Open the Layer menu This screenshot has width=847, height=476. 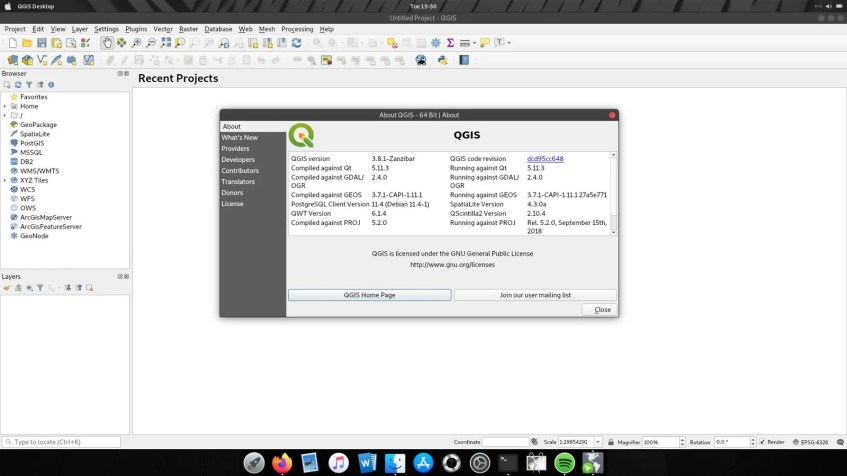click(79, 29)
